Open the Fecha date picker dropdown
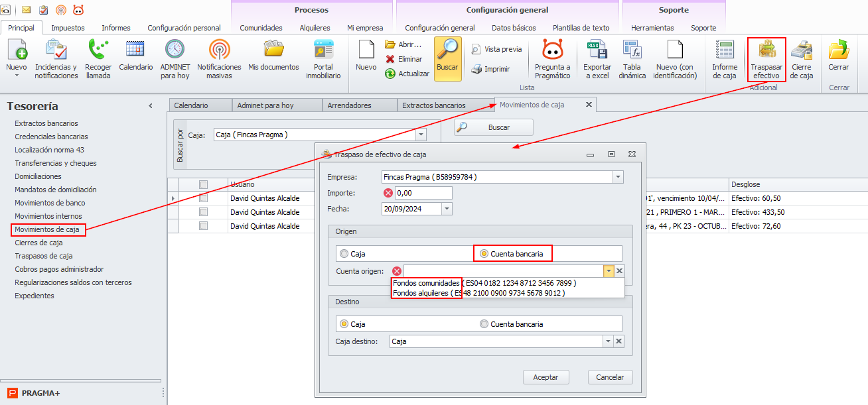The image size is (868, 405). (447, 209)
